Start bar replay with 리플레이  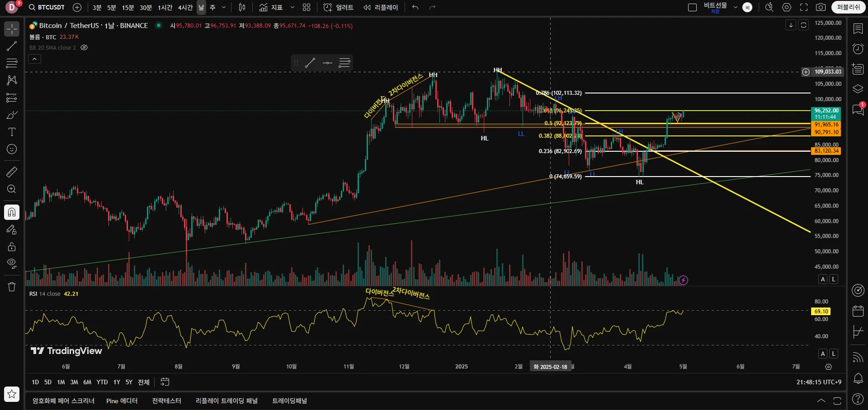click(381, 7)
